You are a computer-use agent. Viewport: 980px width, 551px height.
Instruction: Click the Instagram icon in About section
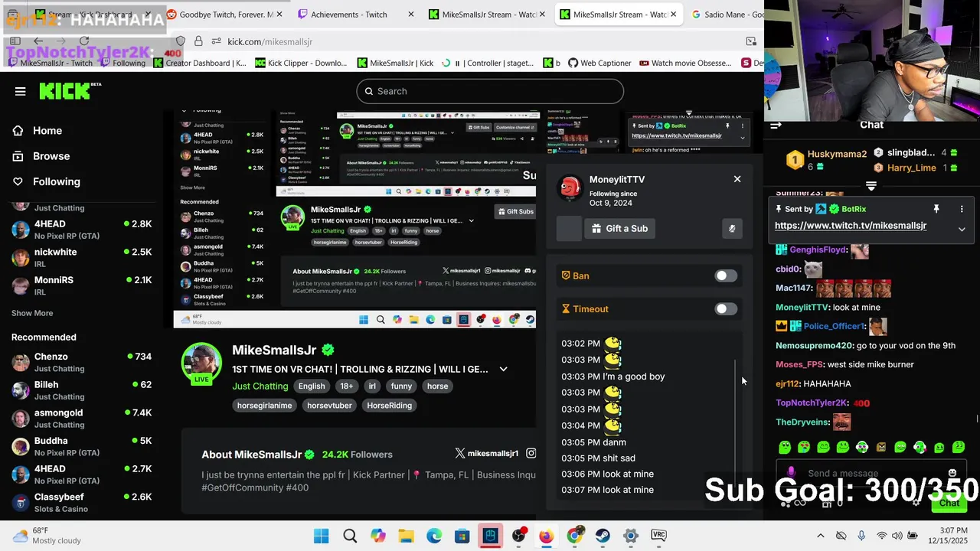[x=531, y=454]
